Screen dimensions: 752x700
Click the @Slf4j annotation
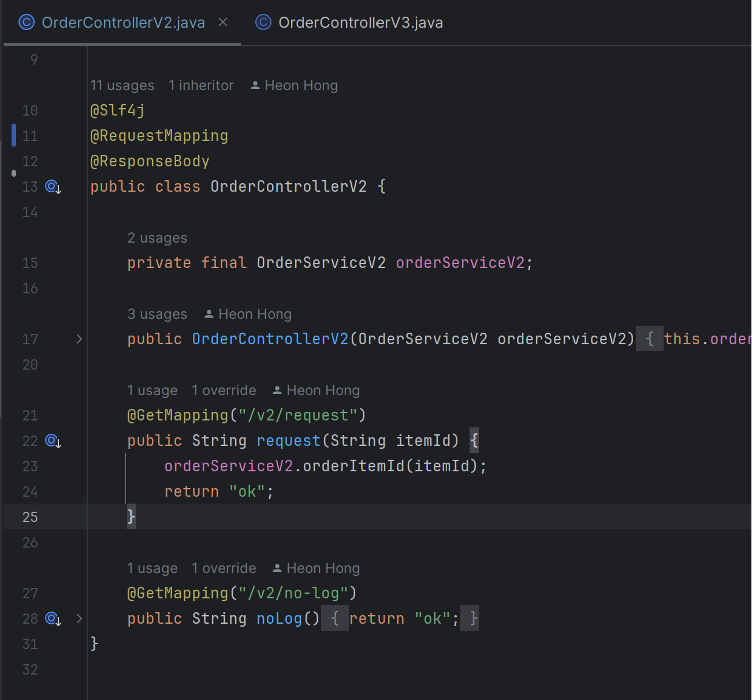click(x=118, y=110)
